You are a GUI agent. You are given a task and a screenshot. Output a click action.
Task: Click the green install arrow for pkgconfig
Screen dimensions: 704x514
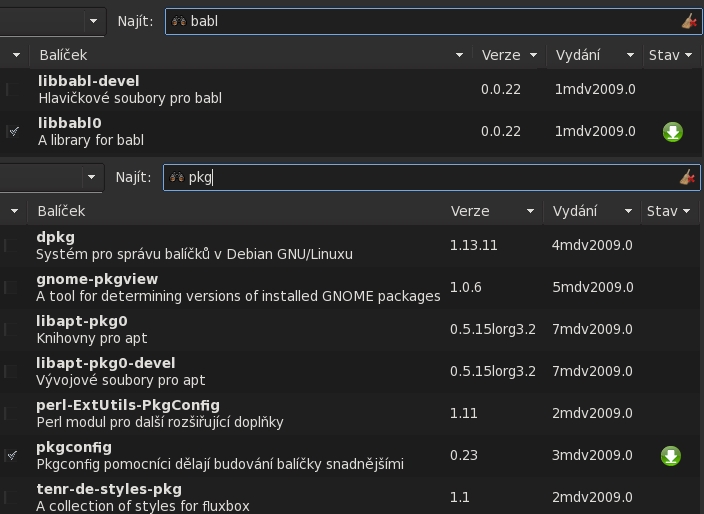click(x=670, y=456)
